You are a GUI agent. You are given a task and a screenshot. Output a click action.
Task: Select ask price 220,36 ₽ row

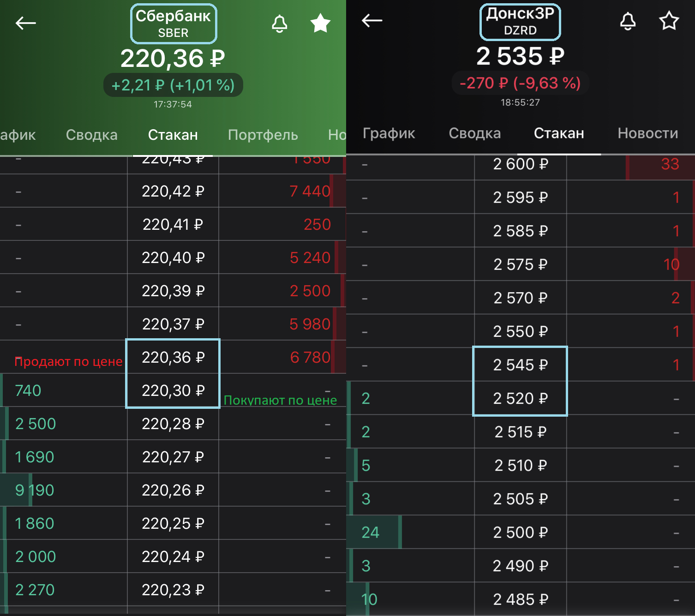[173, 357]
